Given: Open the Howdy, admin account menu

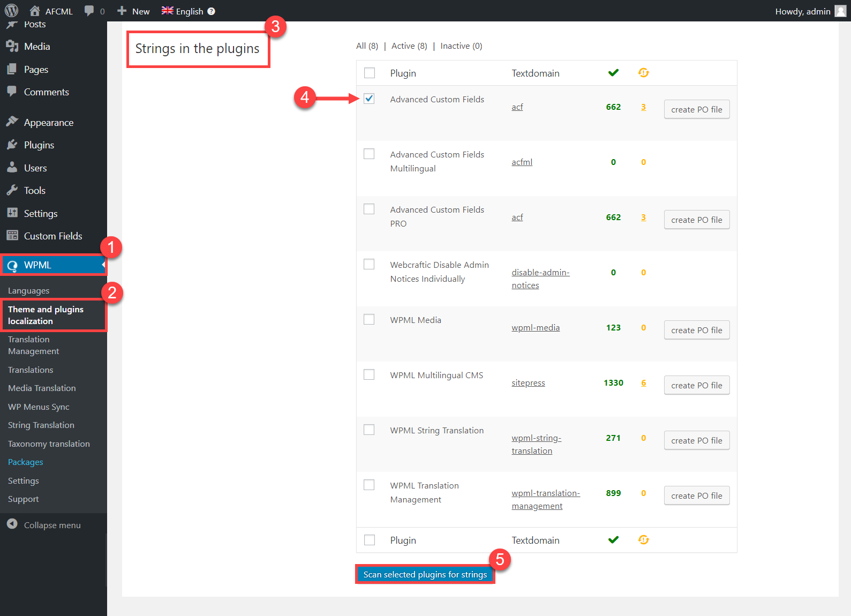Looking at the screenshot, I should pos(810,11).
